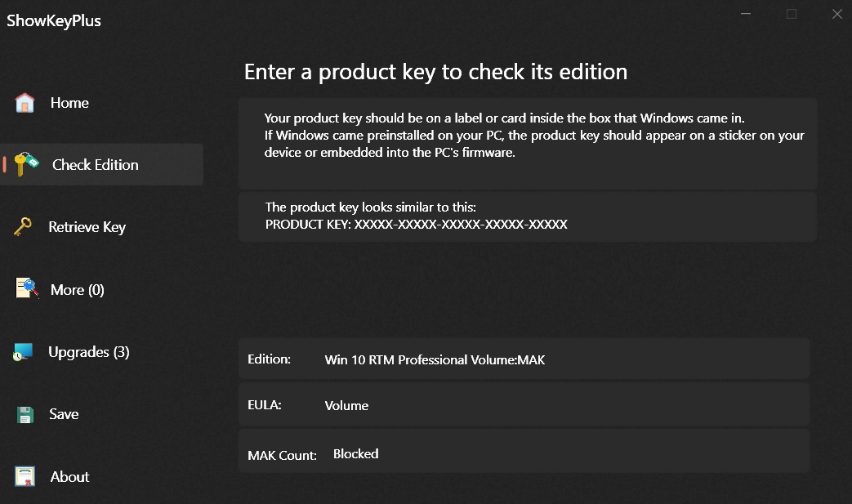Select the MAK Count value 'Blocked'
The width and height of the screenshot is (852, 504).
[356, 453]
